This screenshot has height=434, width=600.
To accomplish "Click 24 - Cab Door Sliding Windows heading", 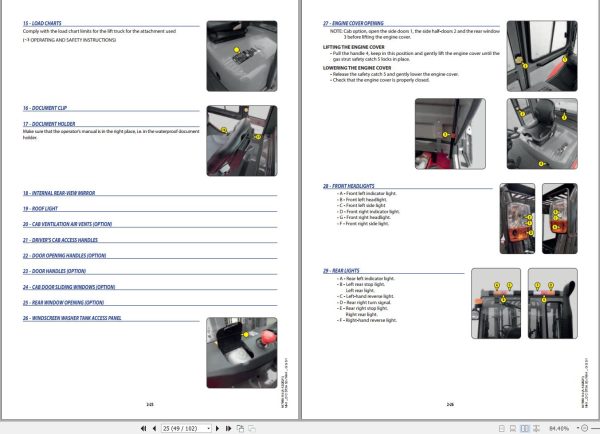I will (x=69, y=287).
